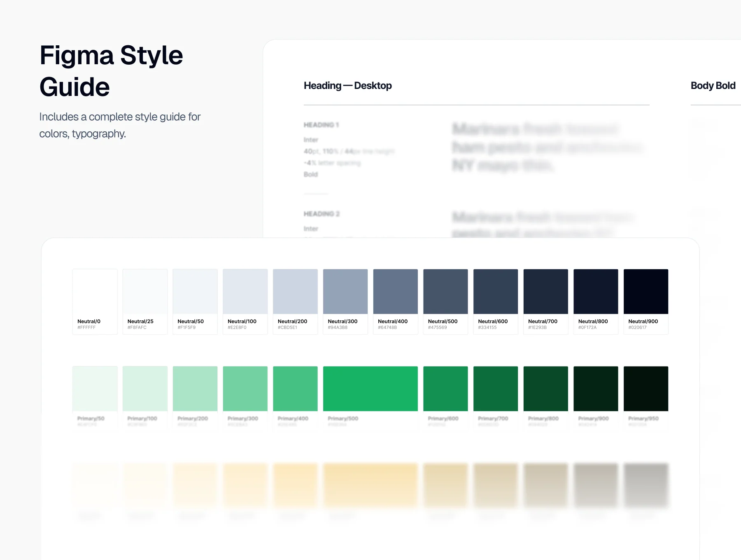Click the "Neutral/300" label text
This screenshot has height=560, width=741.
click(x=343, y=321)
